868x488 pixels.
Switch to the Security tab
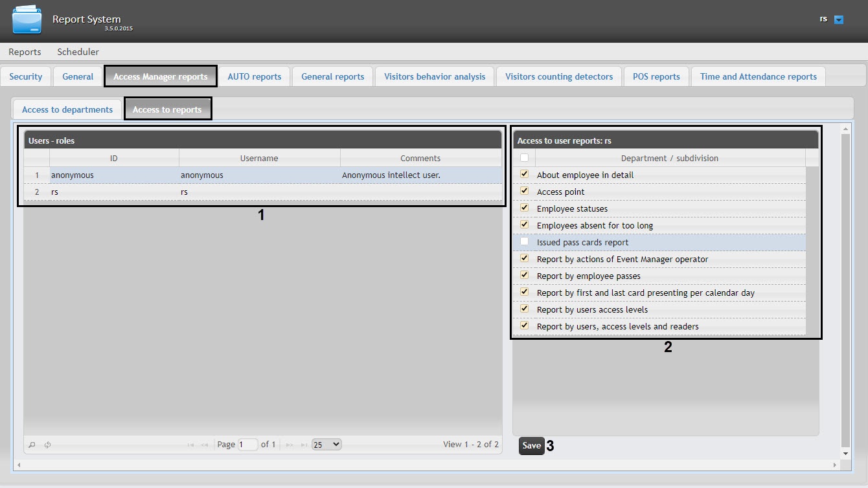pos(26,76)
